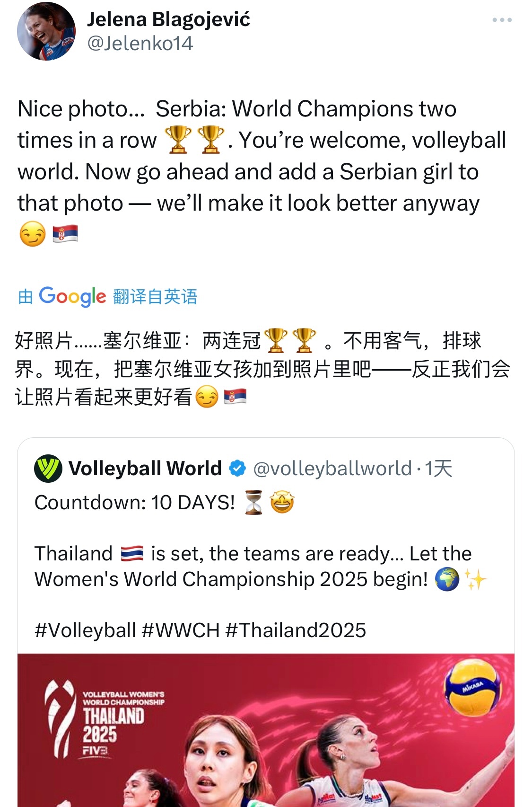
Task: Open the Volleyball World avatar icon
Action: click(x=48, y=468)
